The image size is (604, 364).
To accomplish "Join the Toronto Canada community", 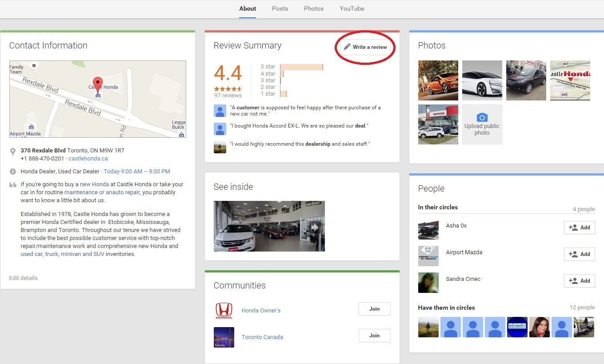I will click(x=375, y=336).
